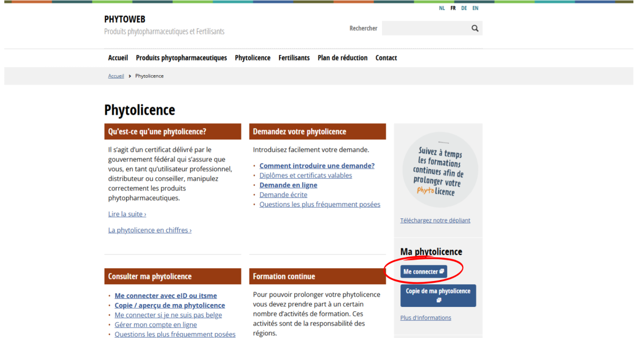Open La phytolicence en chiffres link
This screenshot has height=338, width=644.
click(150, 230)
